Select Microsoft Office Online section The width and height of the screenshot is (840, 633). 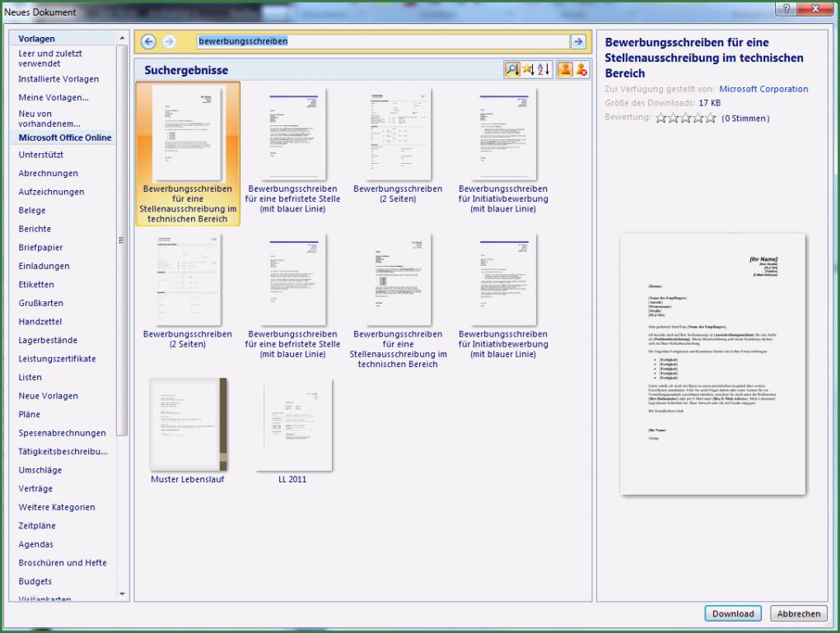pyautogui.click(x=65, y=137)
